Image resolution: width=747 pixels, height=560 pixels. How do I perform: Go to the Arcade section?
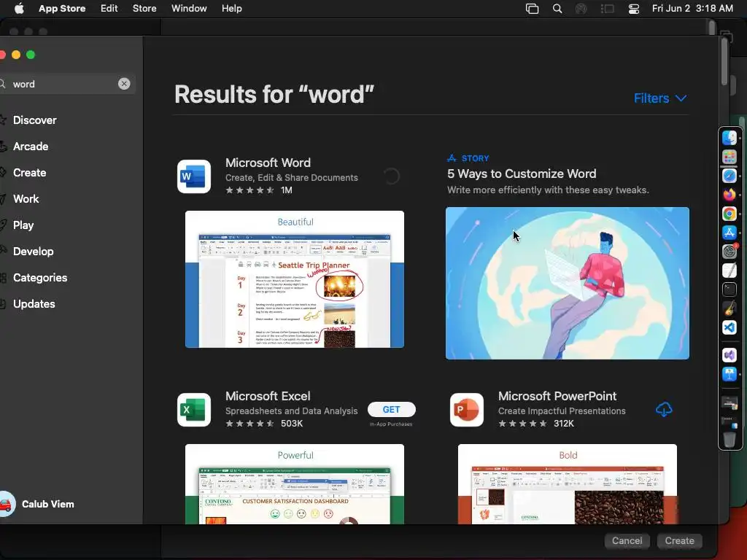coord(31,146)
